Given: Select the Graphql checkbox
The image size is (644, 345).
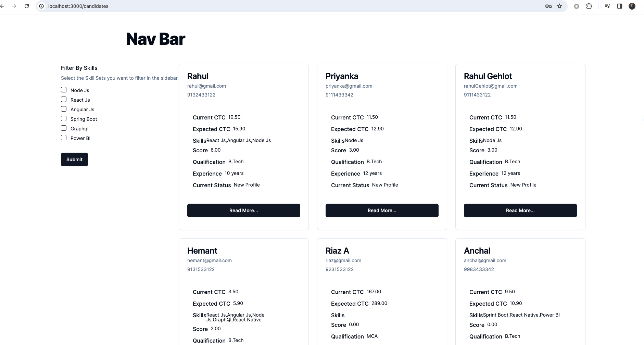Looking at the screenshot, I should click(x=64, y=128).
